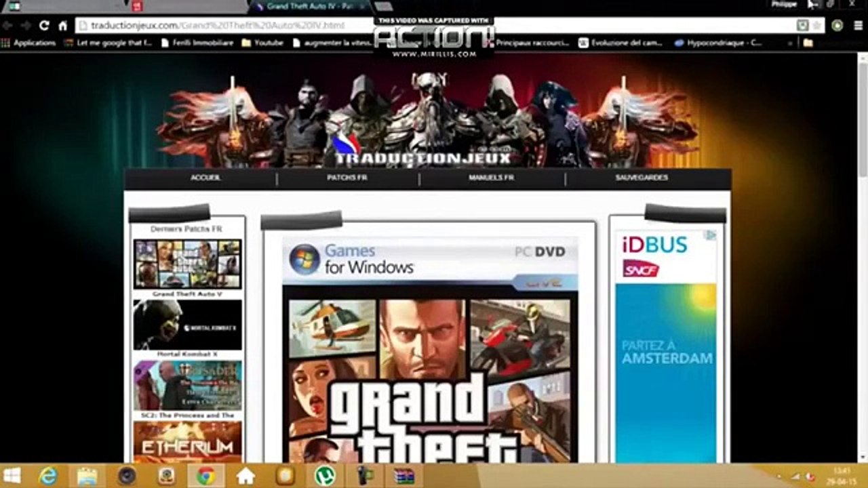Open the Ferilli Immobiliare bookmark

(x=197, y=43)
